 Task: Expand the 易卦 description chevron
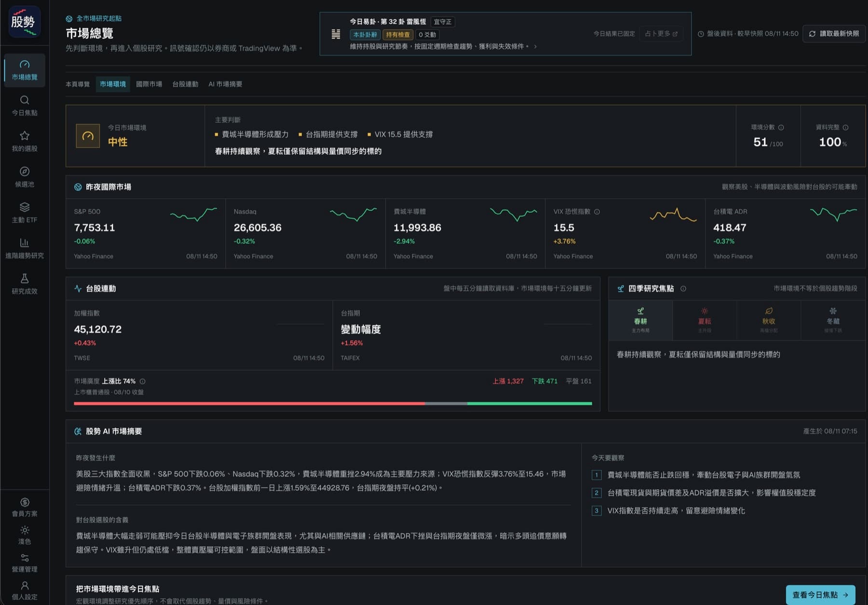click(535, 47)
